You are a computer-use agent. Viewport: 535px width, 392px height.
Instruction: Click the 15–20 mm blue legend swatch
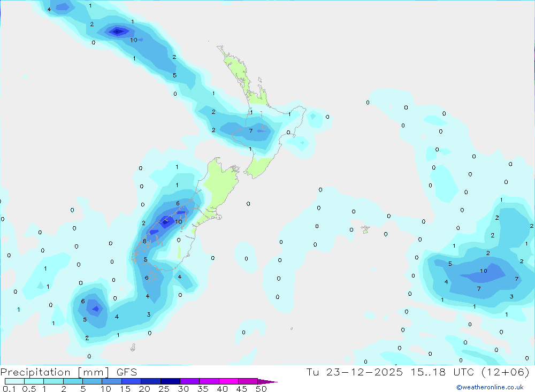(131, 381)
